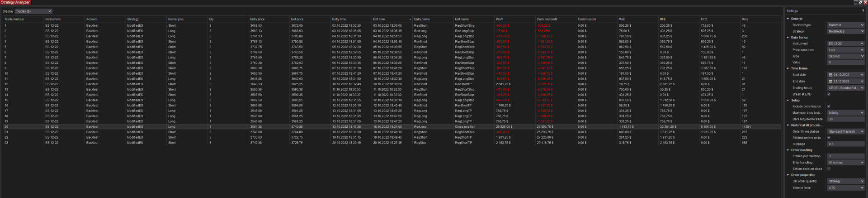
Task: Pin the Settings panel with the pin icon
Action: (863, 10)
